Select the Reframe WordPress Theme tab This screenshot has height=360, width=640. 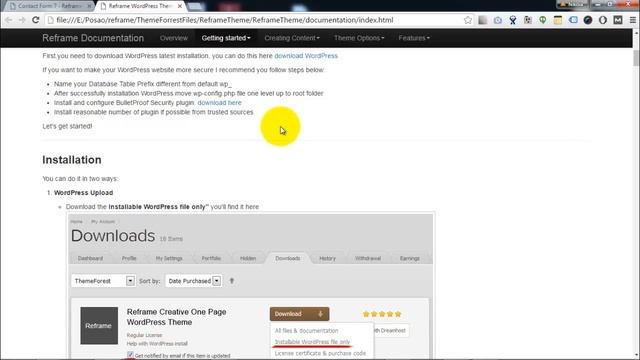[x=140, y=6]
